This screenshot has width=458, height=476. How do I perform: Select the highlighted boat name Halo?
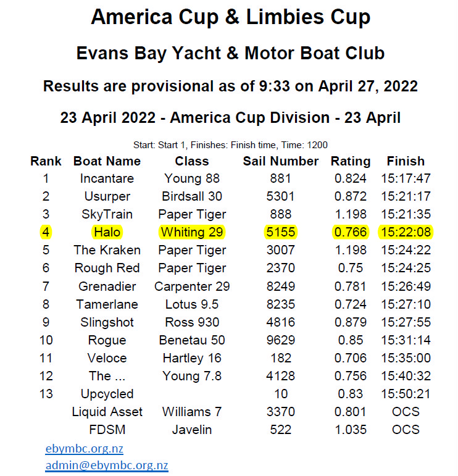coord(107,233)
